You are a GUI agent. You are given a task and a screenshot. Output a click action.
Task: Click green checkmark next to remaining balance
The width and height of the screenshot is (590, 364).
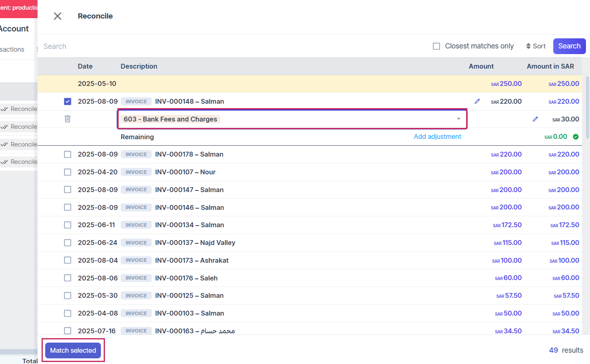(576, 137)
